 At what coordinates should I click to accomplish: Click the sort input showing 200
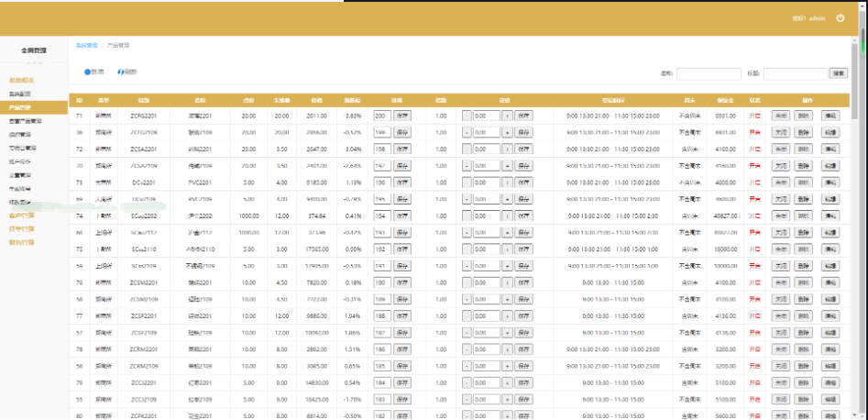[x=382, y=116]
